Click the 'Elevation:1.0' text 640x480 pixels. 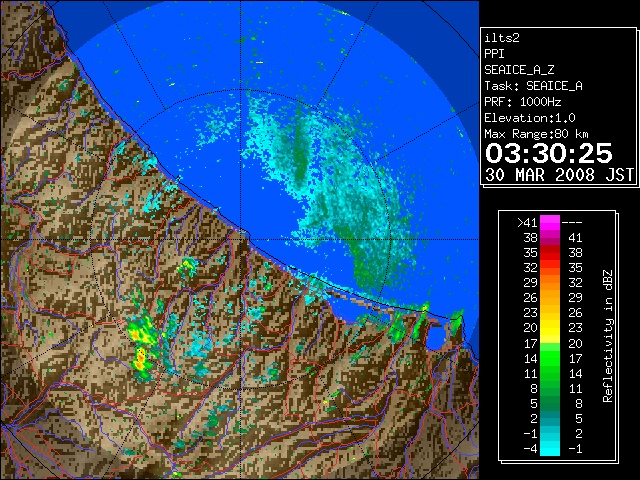(x=530, y=118)
